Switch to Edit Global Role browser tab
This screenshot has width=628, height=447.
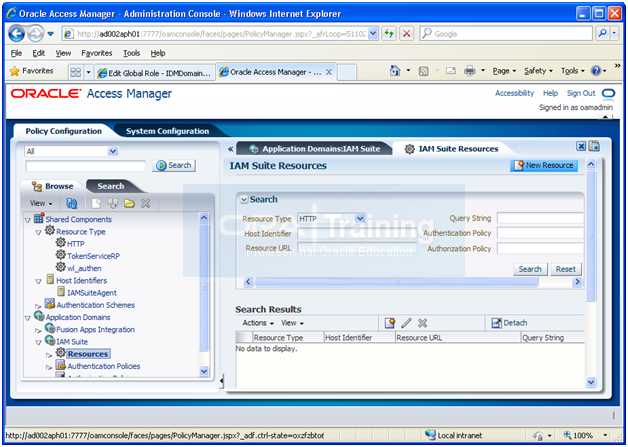coord(155,73)
